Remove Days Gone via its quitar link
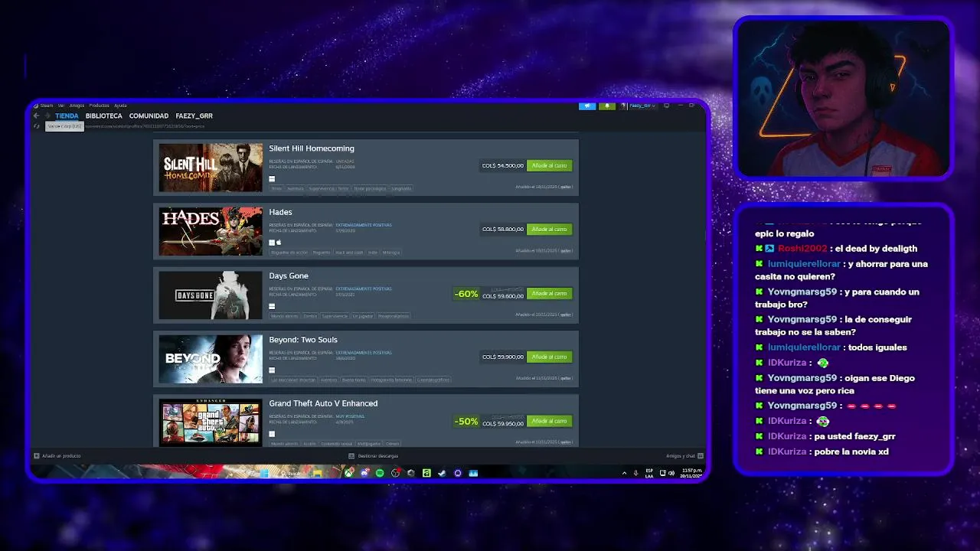The image size is (980, 551). click(566, 315)
